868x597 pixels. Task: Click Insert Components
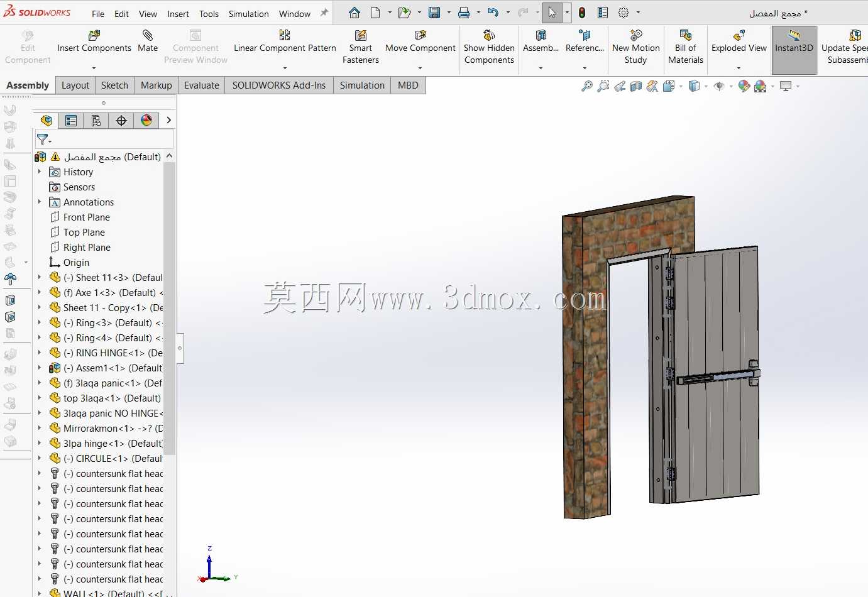[x=94, y=41]
